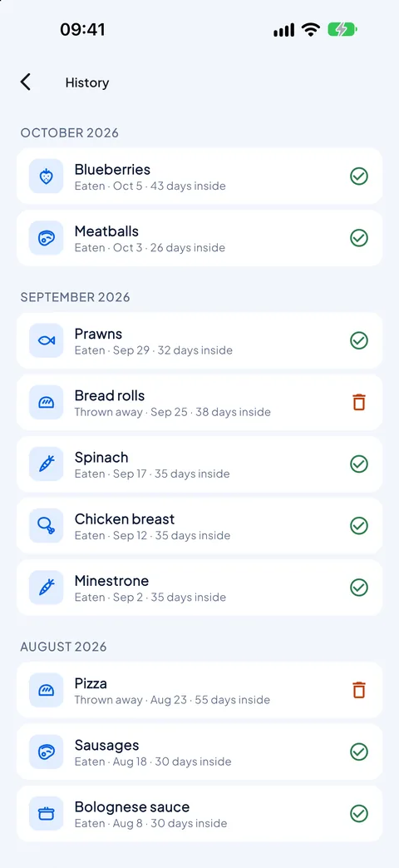Tap the carrot icon beside Spinach
Viewport: 399px width, 868px height.
coord(47,464)
